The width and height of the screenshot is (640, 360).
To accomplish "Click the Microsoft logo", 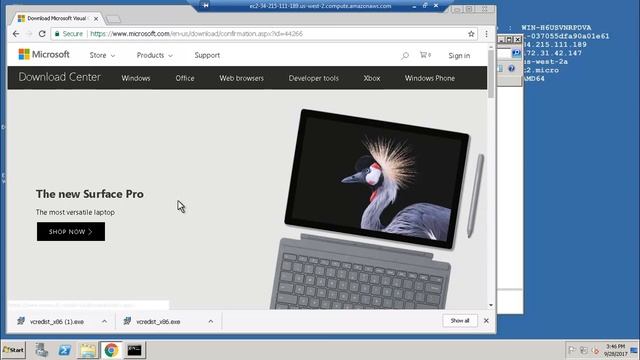I will point(44,54).
